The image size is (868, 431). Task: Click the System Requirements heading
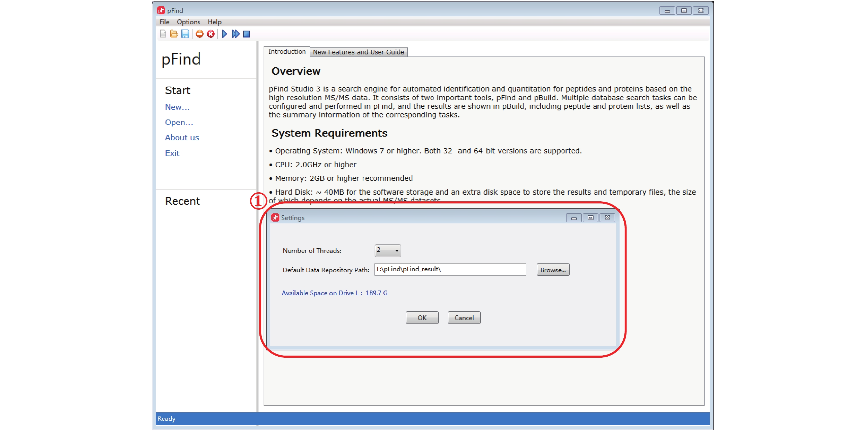click(329, 133)
